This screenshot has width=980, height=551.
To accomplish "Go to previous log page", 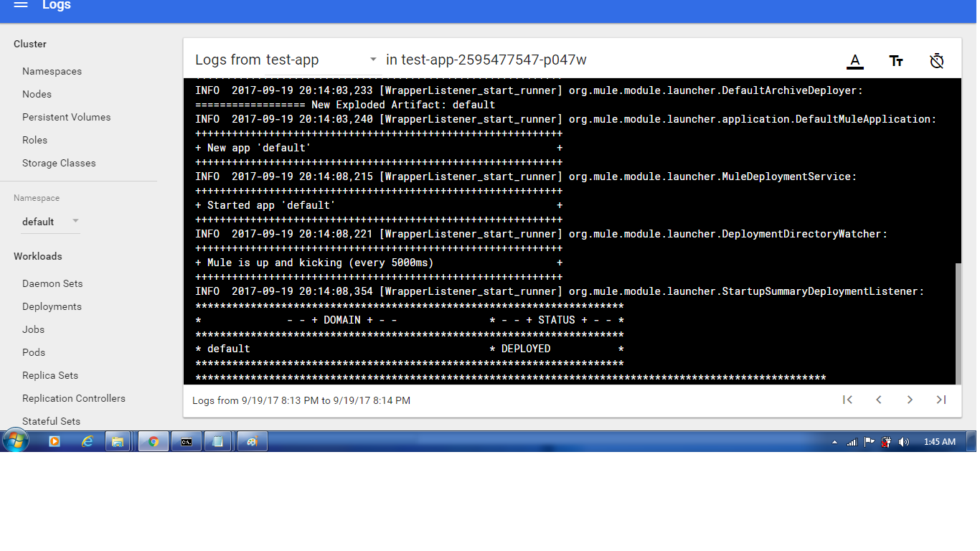I will tap(879, 400).
